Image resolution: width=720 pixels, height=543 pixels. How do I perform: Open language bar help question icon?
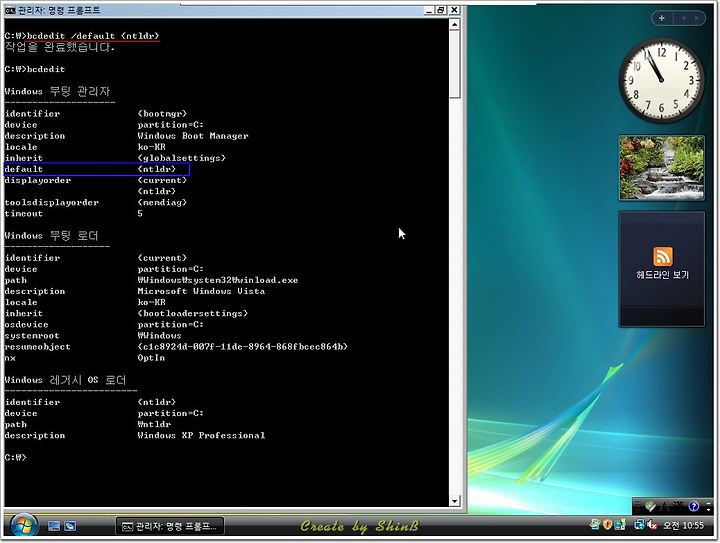point(694,506)
